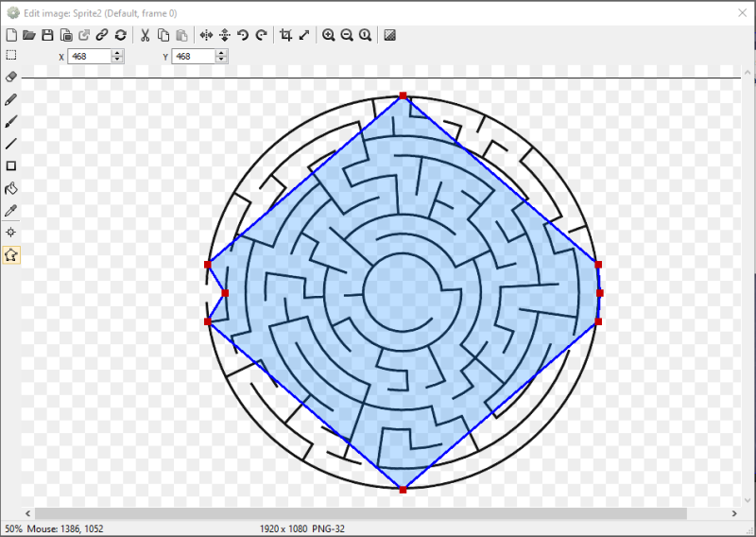The height and width of the screenshot is (537, 756).
Task: Click the export-all-frames icon
Action: click(66, 35)
